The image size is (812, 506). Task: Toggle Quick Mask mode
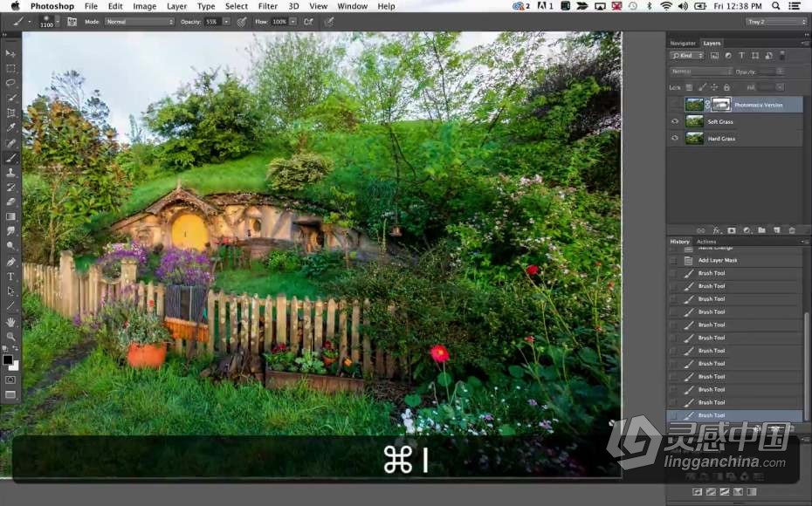(x=10, y=379)
